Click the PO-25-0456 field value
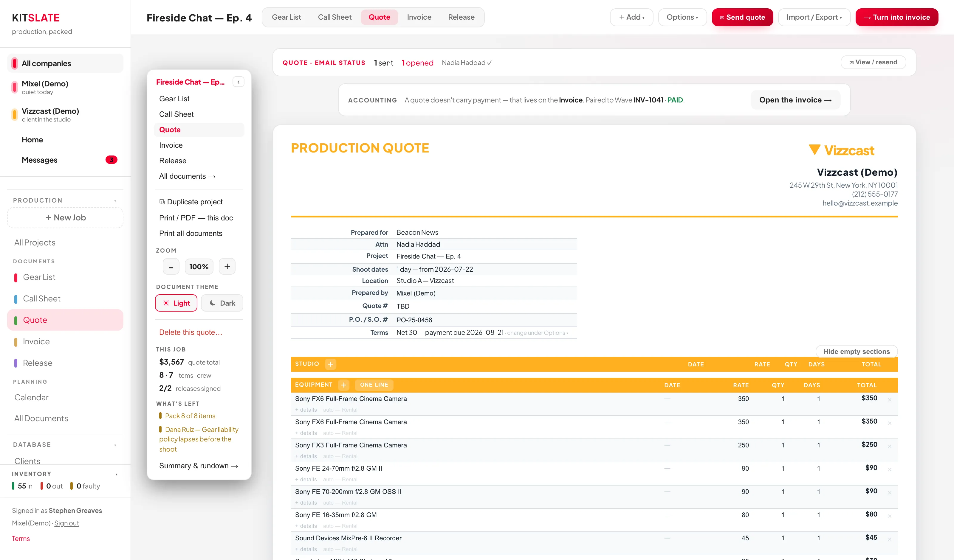This screenshot has width=954, height=560. pos(414,320)
